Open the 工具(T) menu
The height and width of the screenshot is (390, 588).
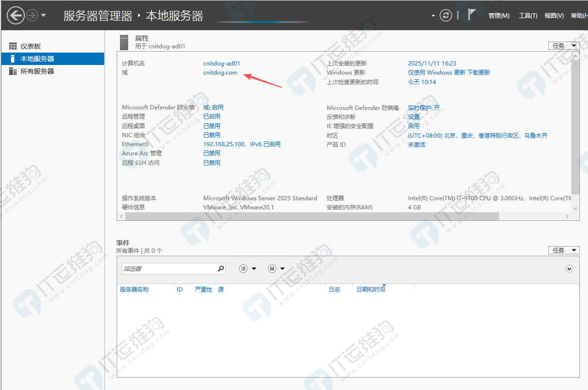click(x=528, y=16)
